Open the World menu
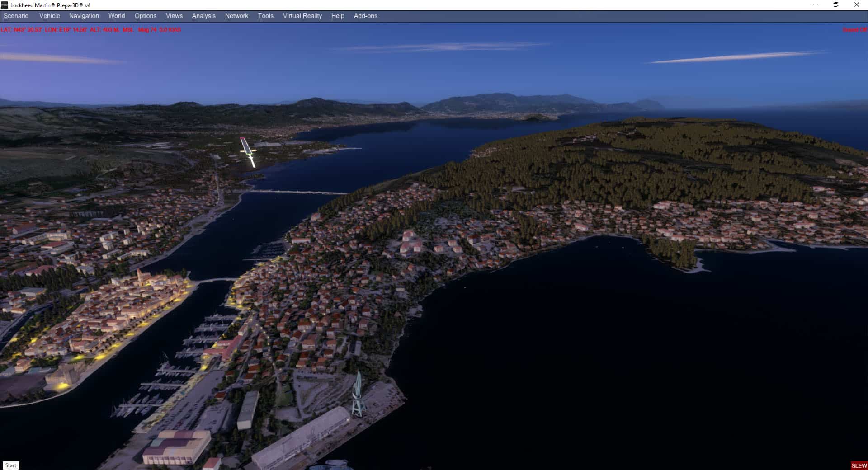Viewport: 868px width, 470px height. 116,16
